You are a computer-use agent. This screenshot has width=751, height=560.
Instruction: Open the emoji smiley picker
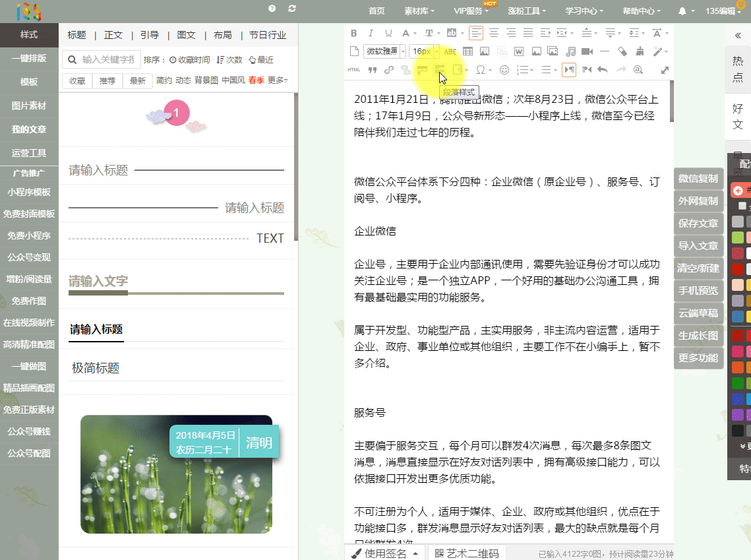(x=504, y=70)
